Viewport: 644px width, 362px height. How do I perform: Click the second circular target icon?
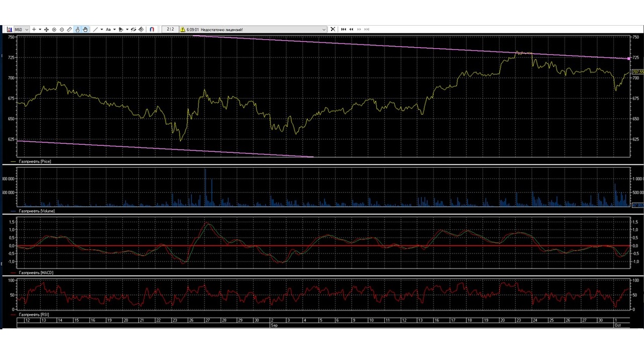click(x=62, y=29)
